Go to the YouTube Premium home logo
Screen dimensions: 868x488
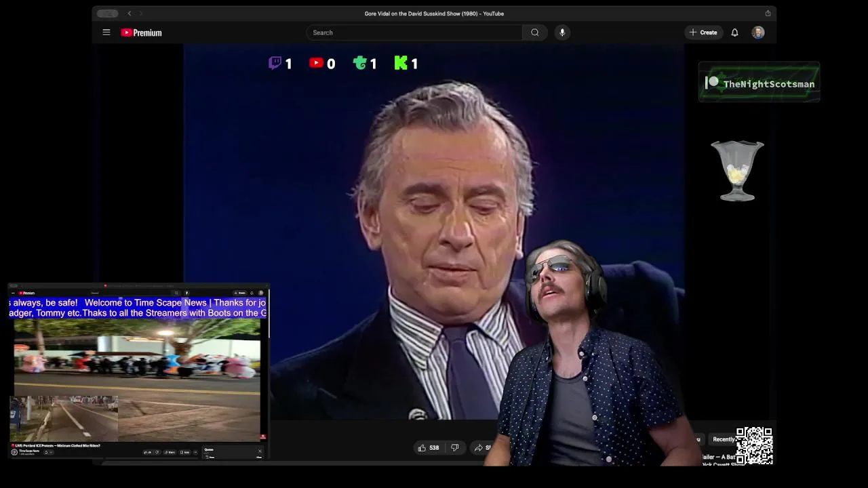point(141,33)
